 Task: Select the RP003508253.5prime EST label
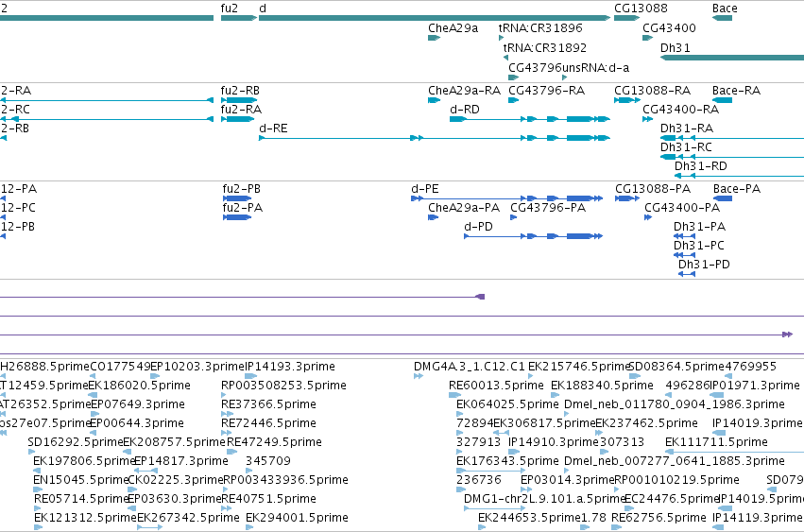283,386
